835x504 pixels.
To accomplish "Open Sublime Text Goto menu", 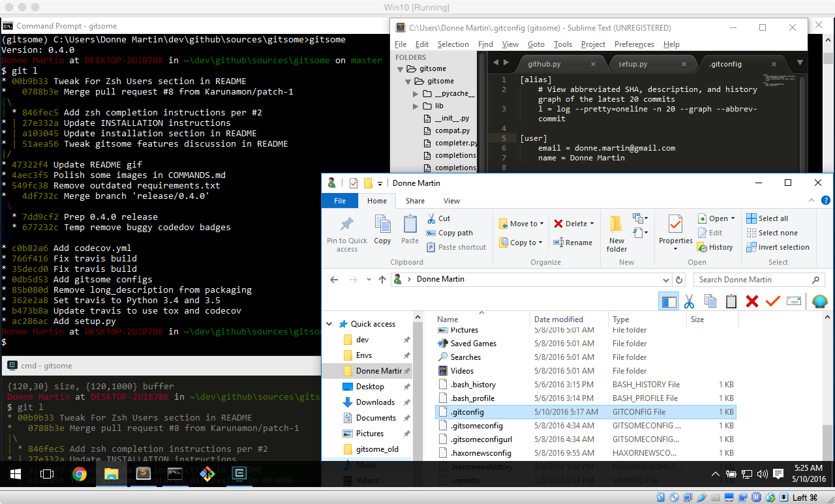I will (536, 44).
